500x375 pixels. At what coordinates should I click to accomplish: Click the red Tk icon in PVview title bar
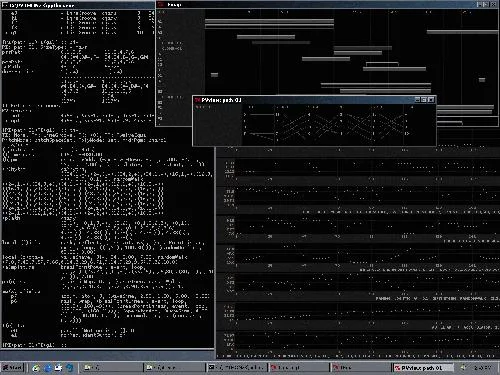pos(197,100)
